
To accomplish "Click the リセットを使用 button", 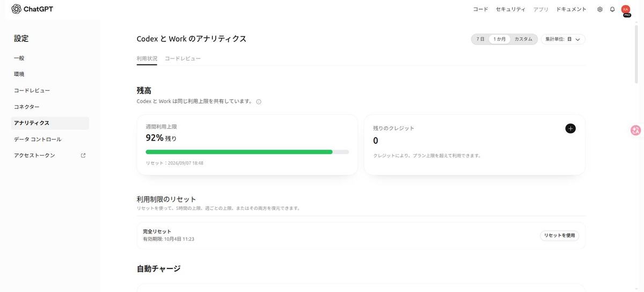I will pyautogui.click(x=559, y=235).
